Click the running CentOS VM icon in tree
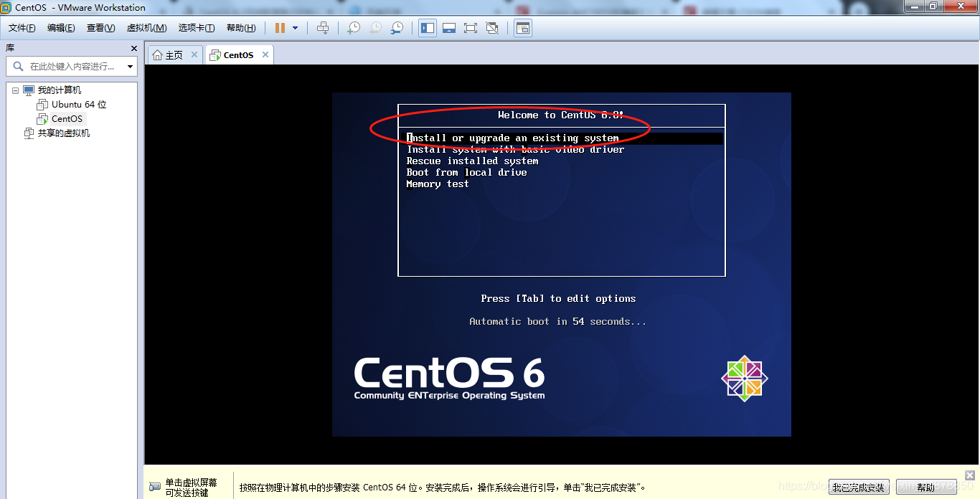Screen dimensions: 980x499 [42, 119]
